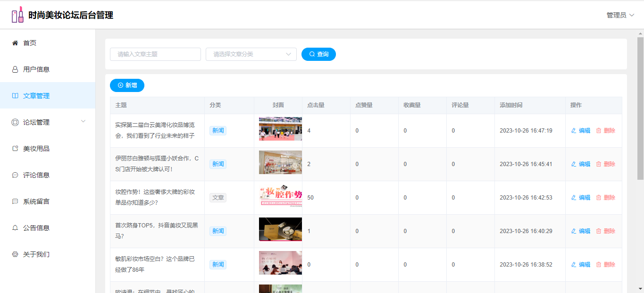Click the gear icon beside 关于我们
The height and width of the screenshot is (293, 644).
coord(15,254)
